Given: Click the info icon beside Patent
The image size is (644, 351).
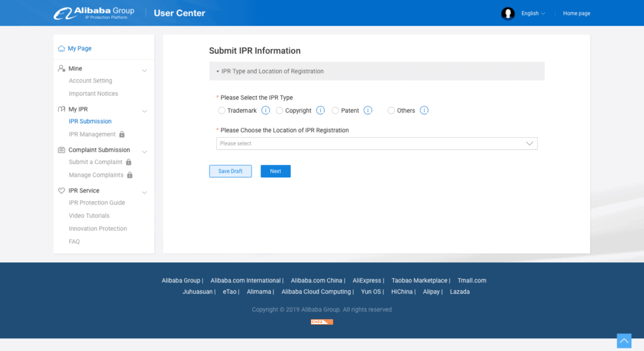Looking at the screenshot, I should tap(368, 110).
